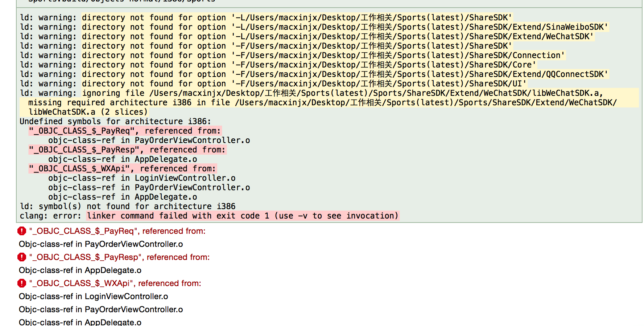Viewport: 644px width, 326px height.
Task: Click the red error icon beside PayReq
Action: (22, 231)
